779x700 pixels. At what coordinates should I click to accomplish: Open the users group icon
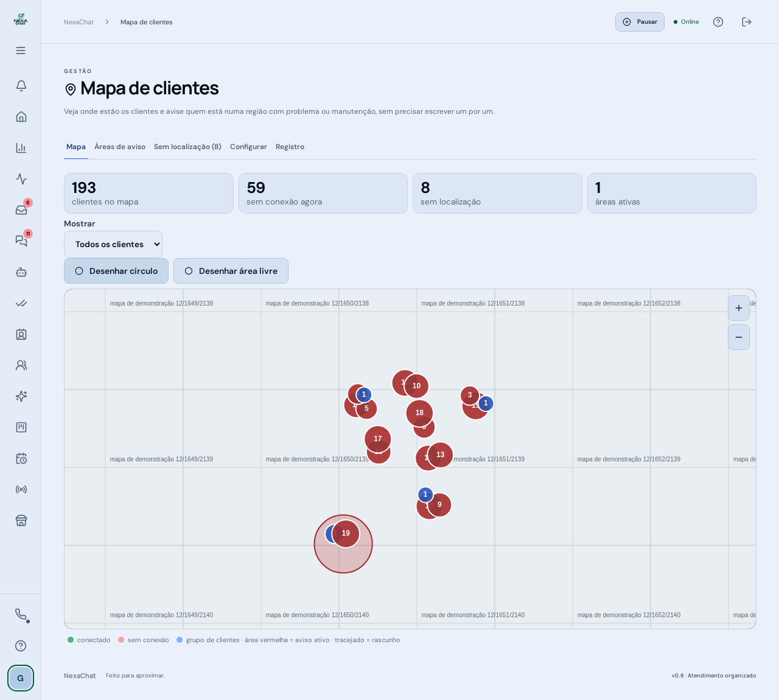tap(21, 365)
